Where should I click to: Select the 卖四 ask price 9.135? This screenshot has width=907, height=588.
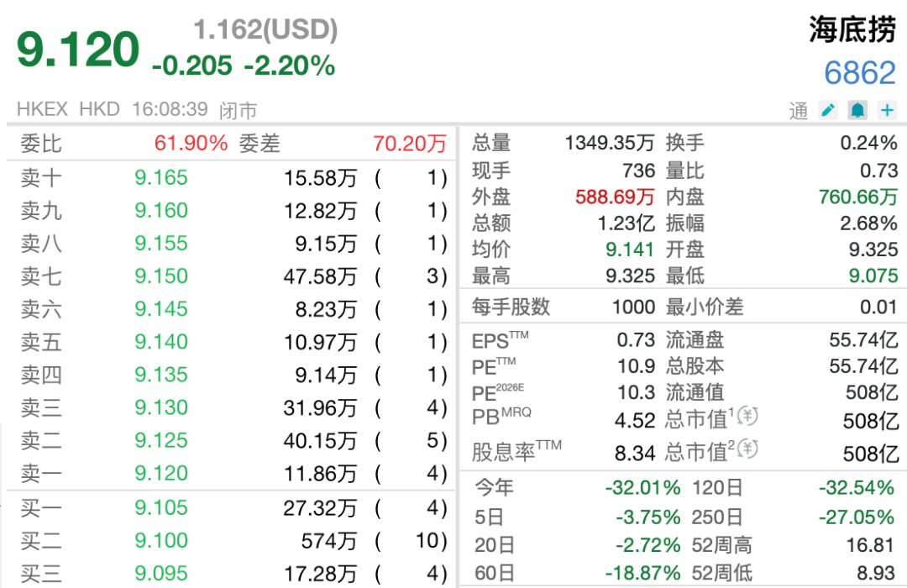click(160, 375)
